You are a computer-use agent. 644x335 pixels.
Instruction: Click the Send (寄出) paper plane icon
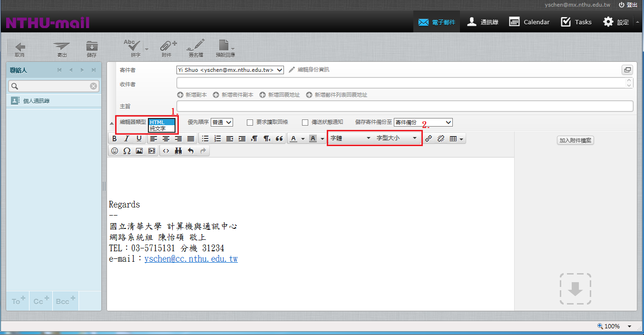click(x=62, y=47)
